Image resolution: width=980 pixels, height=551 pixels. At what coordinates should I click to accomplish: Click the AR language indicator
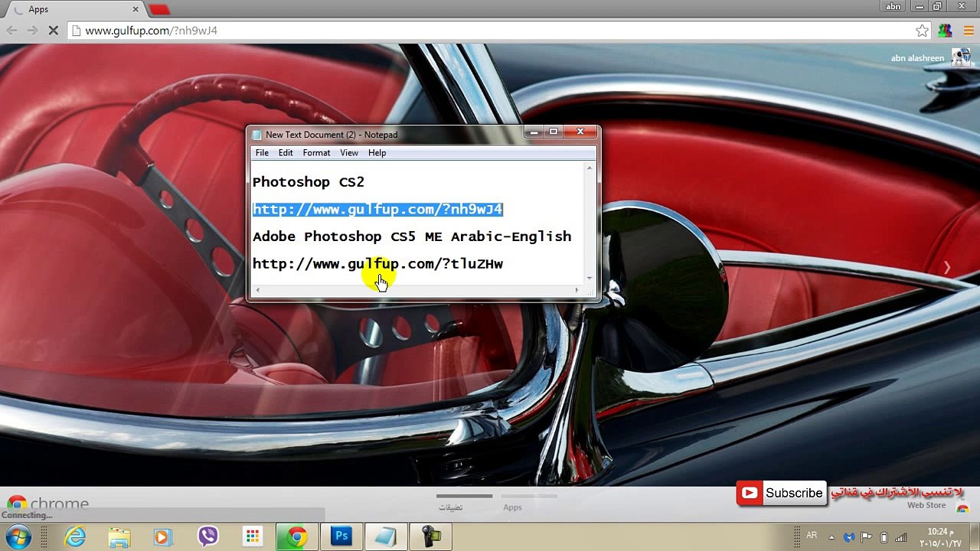click(x=812, y=536)
